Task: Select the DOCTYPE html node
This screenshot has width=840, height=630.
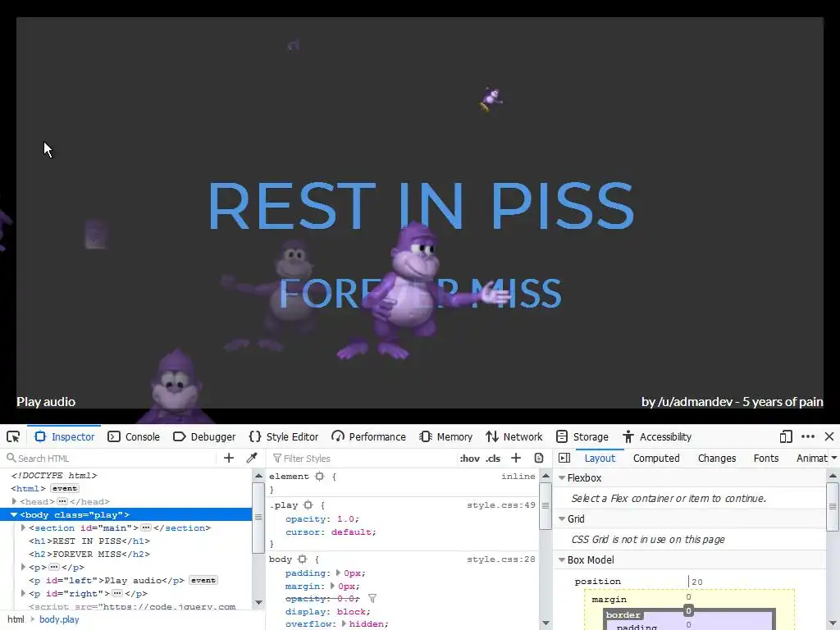Action: 54,475
